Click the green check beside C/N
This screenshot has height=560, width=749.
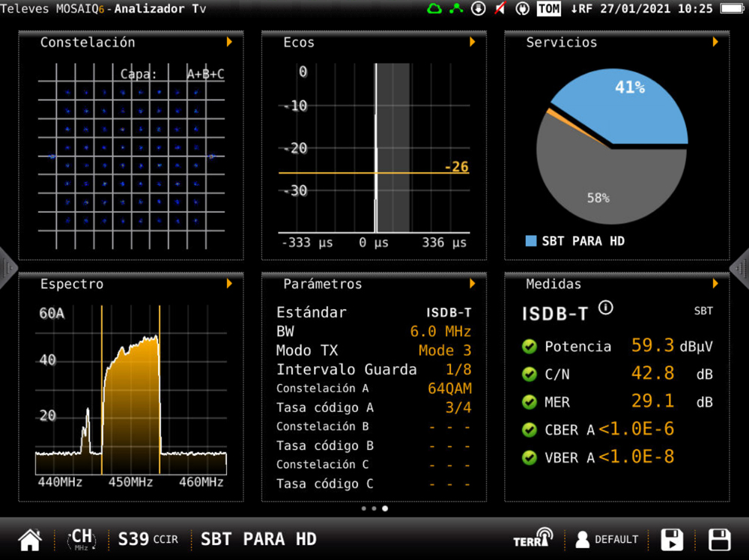[x=530, y=374]
